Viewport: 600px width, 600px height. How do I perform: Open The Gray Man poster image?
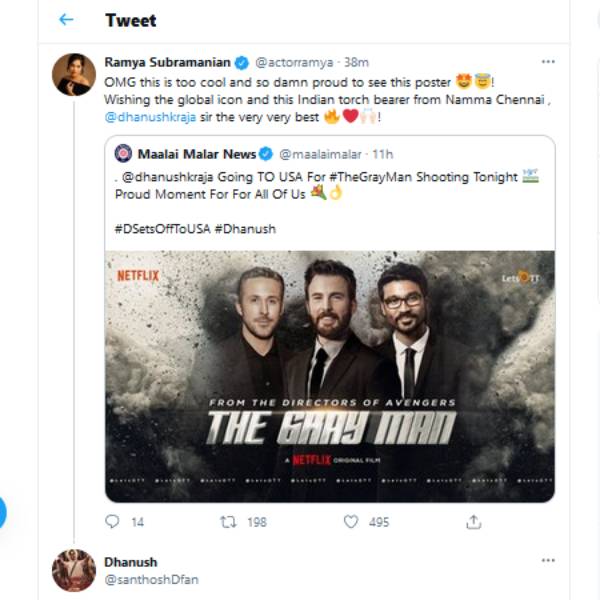tap(330, 375)
